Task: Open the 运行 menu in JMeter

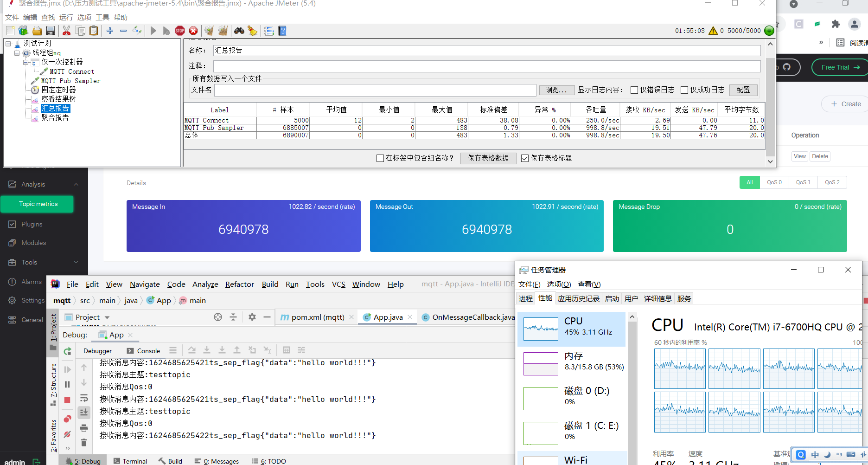Action: pyautogui.click(x=66, y=17)
